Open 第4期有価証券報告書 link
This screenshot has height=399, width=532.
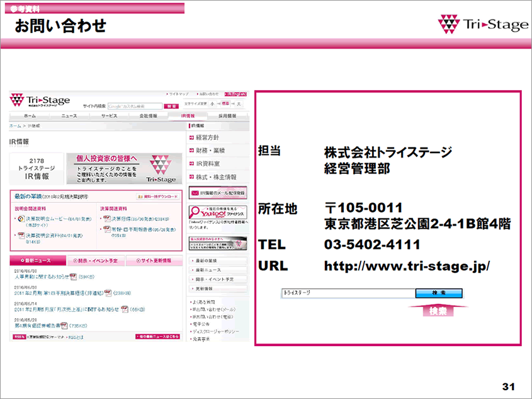[x=37, y=326]
